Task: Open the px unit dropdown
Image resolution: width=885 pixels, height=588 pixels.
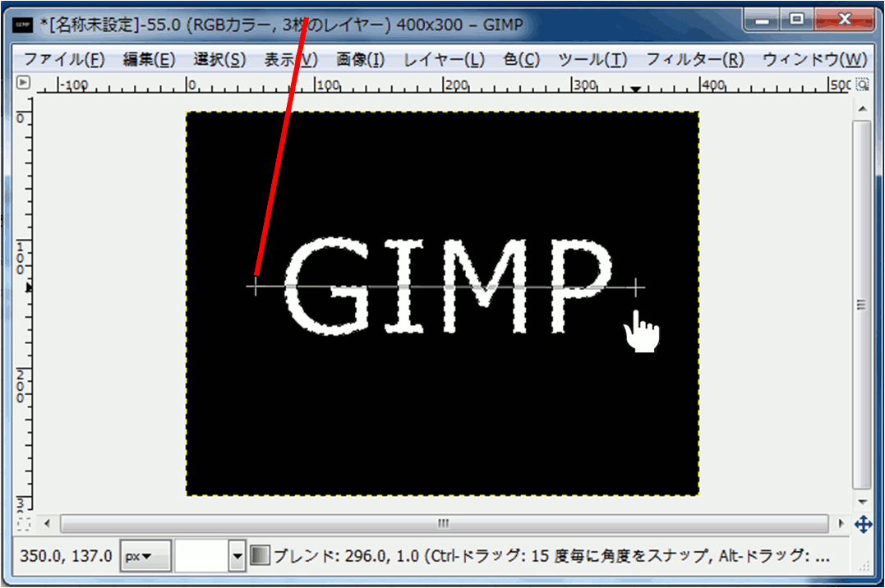Action: coord(145,556)
